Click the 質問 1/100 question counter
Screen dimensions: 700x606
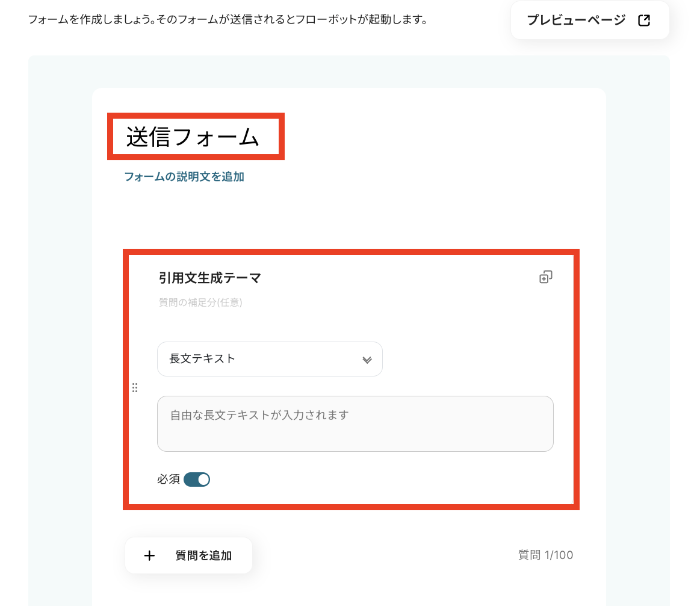coord(545,555)
